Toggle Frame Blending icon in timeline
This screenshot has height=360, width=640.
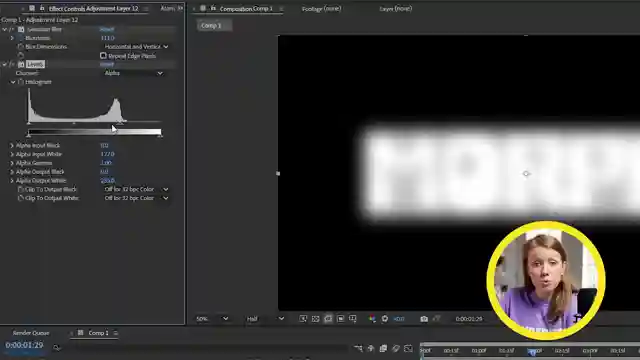[383, 348]
